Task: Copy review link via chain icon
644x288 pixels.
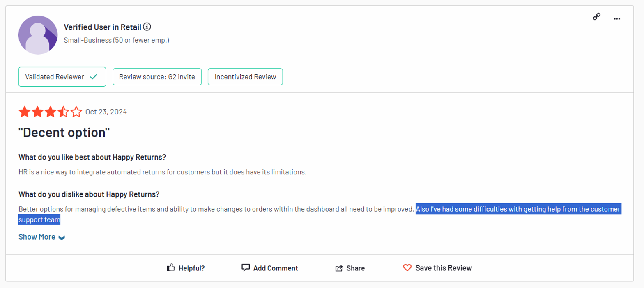Action: (x=597, y=17)
